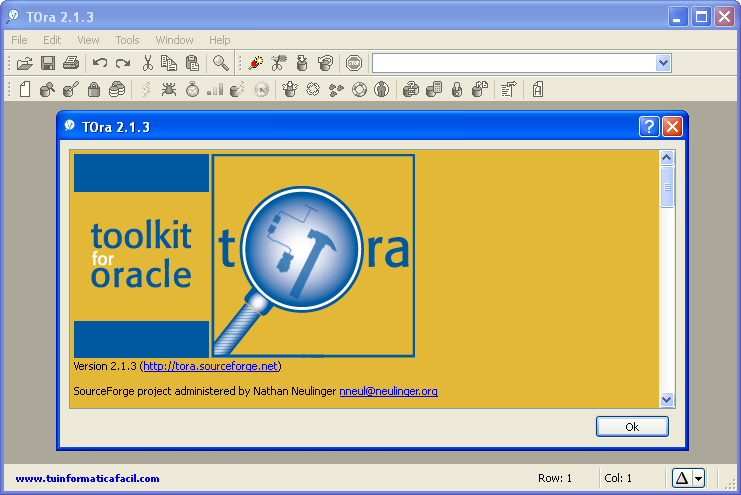Open the tora.sourceforge.net link

click(211, 366)
